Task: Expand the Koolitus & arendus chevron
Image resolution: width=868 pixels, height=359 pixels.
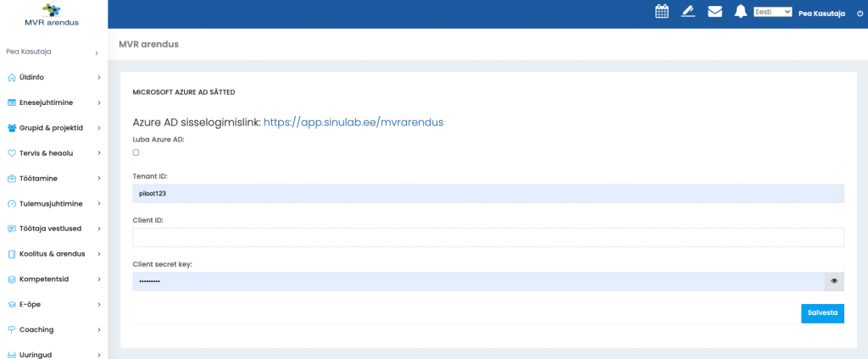Action: click(99, 254)
